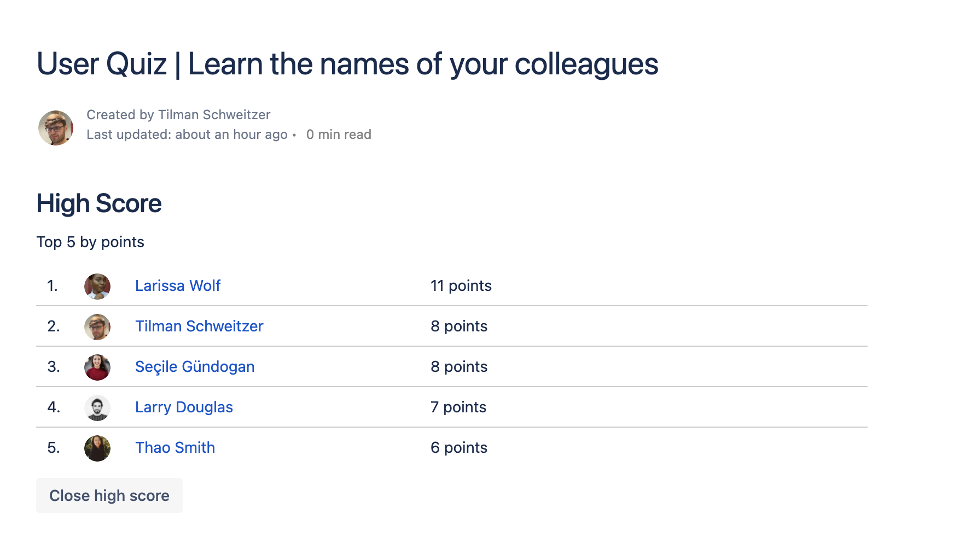Select Seçile Gündogan's profile picture

[97, 367]
